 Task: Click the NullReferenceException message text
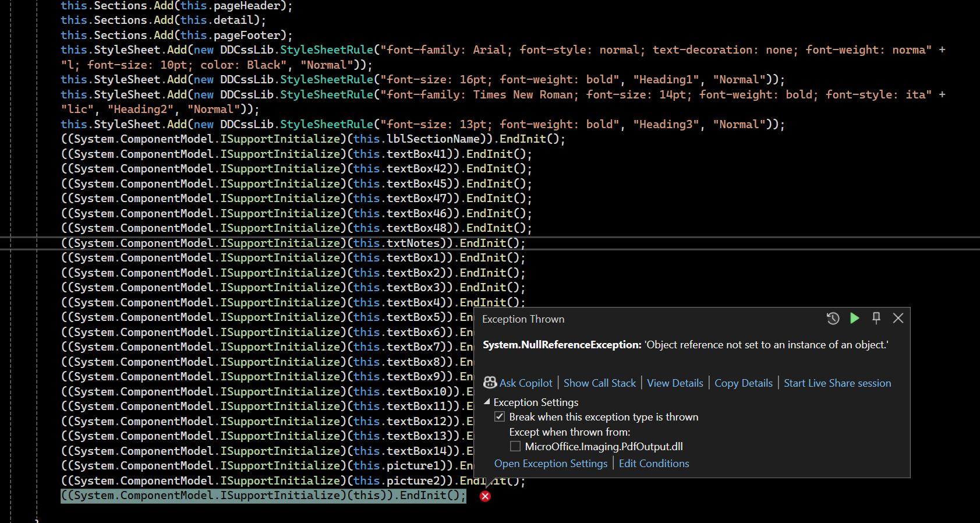[685, 345]
